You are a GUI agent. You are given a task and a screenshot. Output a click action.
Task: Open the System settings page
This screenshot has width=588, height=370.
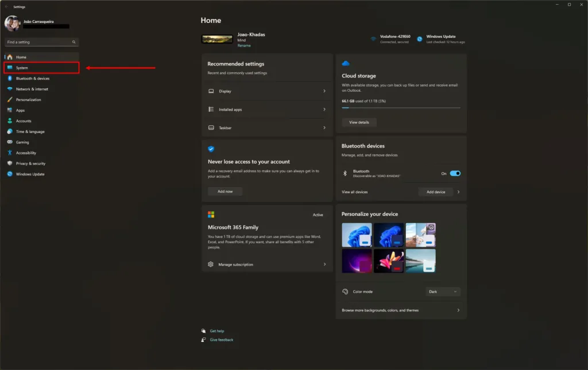click(x=41, y=68)
